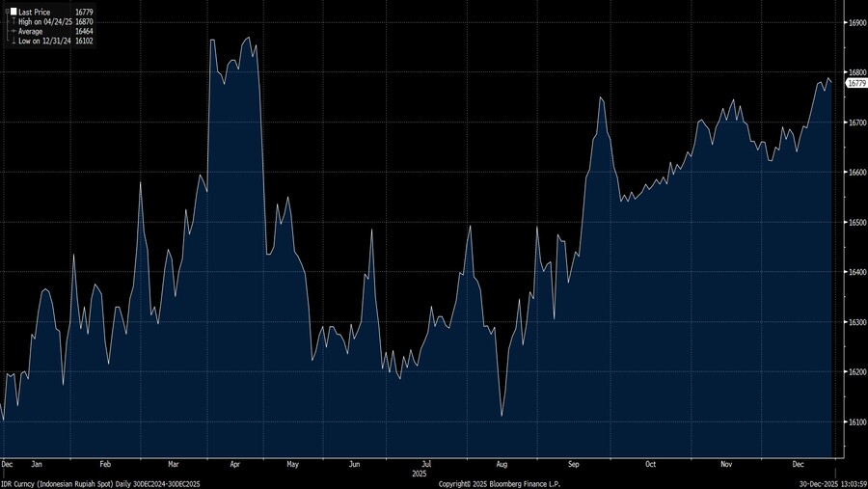Click the 2025 year label below the axis
This screenshot has height=489, width=868.
[x=419, y=474]
